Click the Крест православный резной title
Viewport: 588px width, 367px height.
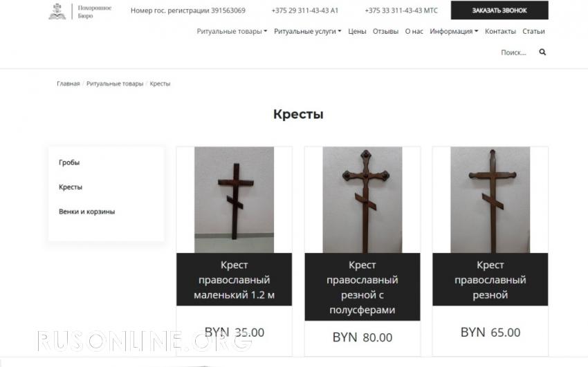490,280
